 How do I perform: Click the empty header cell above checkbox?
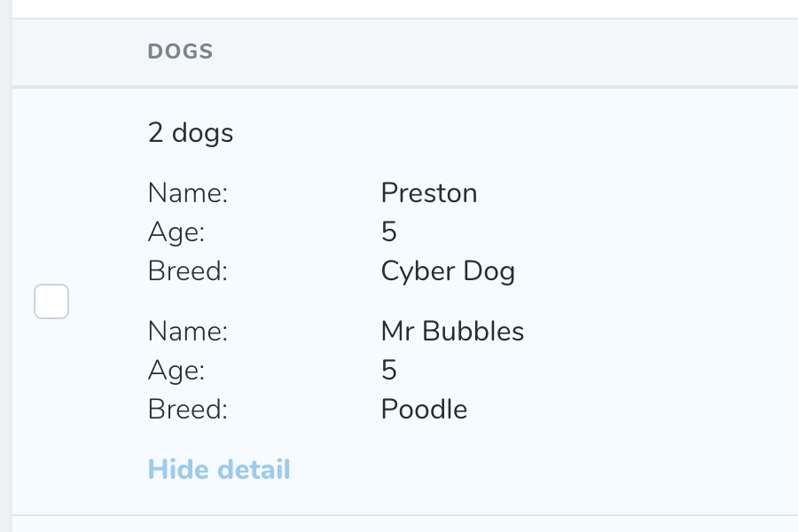pos(51,52)
